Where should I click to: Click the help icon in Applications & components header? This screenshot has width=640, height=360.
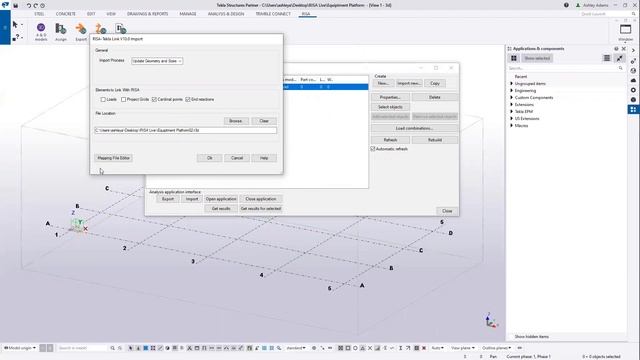point(616,49)
